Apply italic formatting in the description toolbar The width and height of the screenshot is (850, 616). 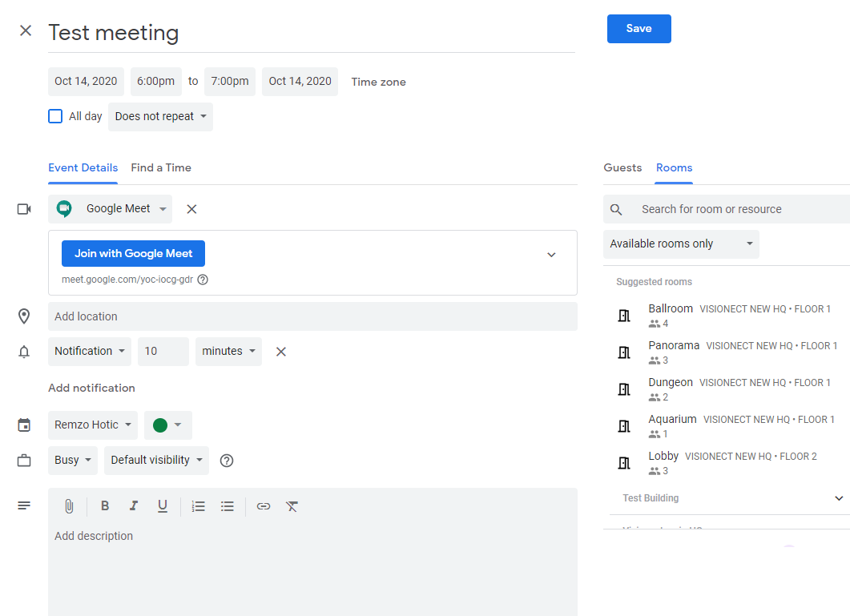134,505
